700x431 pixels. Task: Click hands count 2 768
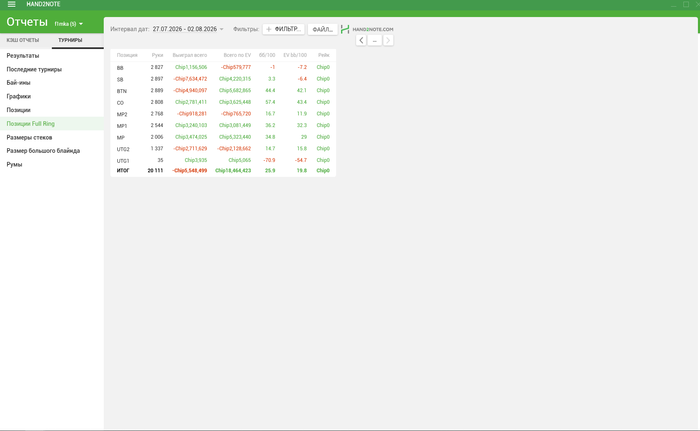click(157, 114)
